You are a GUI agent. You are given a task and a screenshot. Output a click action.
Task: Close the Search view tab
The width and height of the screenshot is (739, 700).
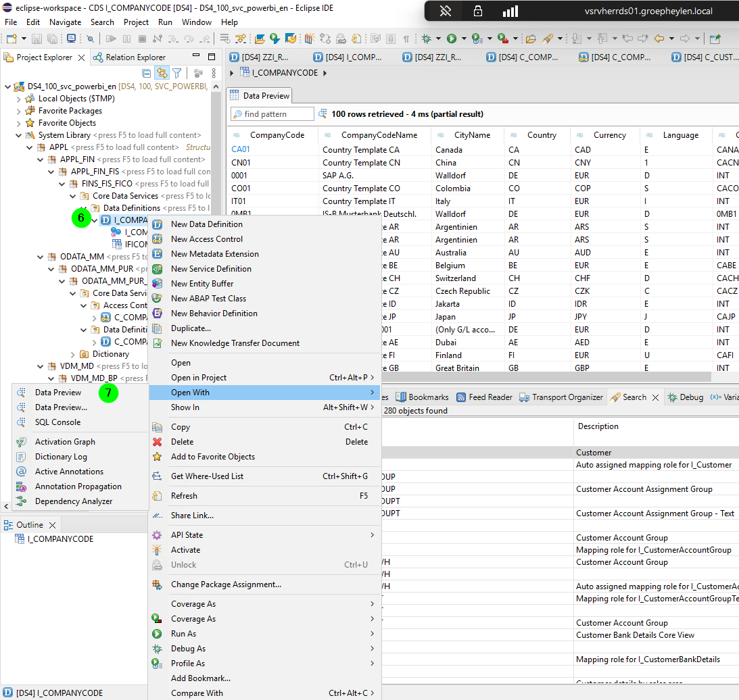click(655, 397)
